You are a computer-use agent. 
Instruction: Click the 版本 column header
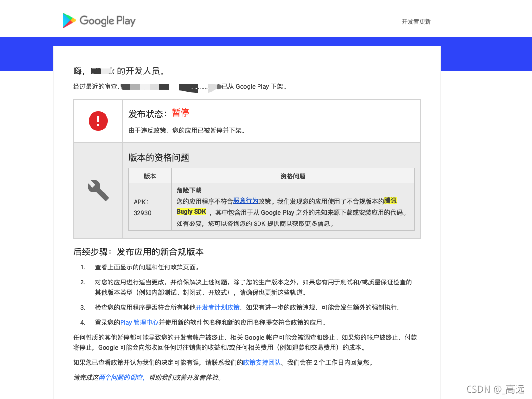click(150, 176)
